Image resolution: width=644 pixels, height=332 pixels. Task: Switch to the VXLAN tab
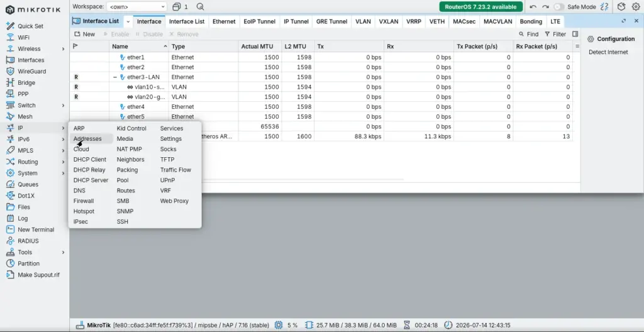click(389, 21)
